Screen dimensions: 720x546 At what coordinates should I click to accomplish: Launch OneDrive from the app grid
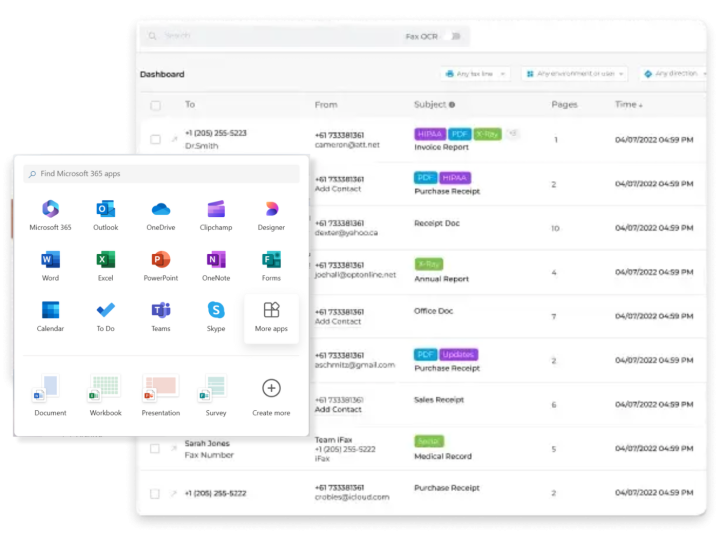[x=160, y=210]
